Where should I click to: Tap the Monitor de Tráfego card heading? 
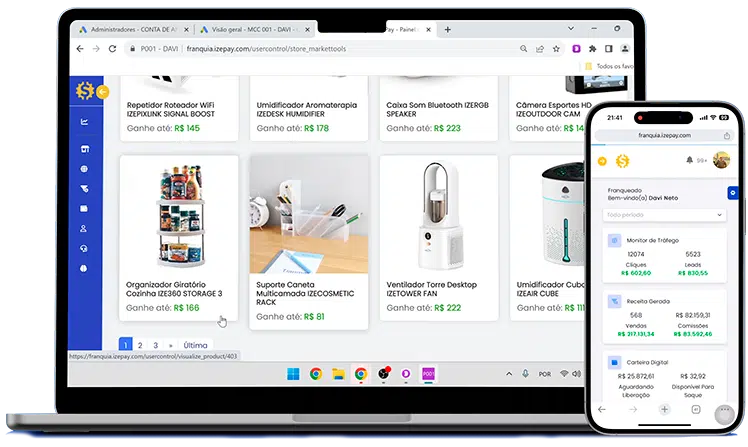pyautogui.click(x=653, y=240)
